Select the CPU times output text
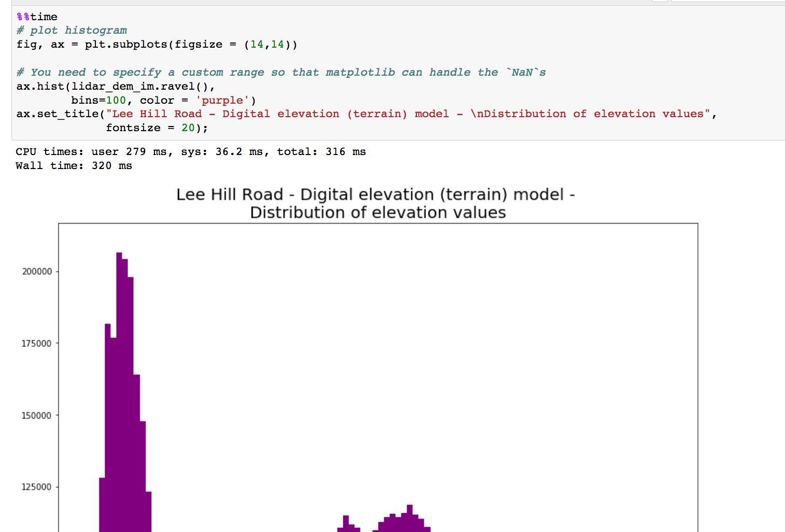Image resolution: width=785 pixels, height=532 pixels. [191, 151]
